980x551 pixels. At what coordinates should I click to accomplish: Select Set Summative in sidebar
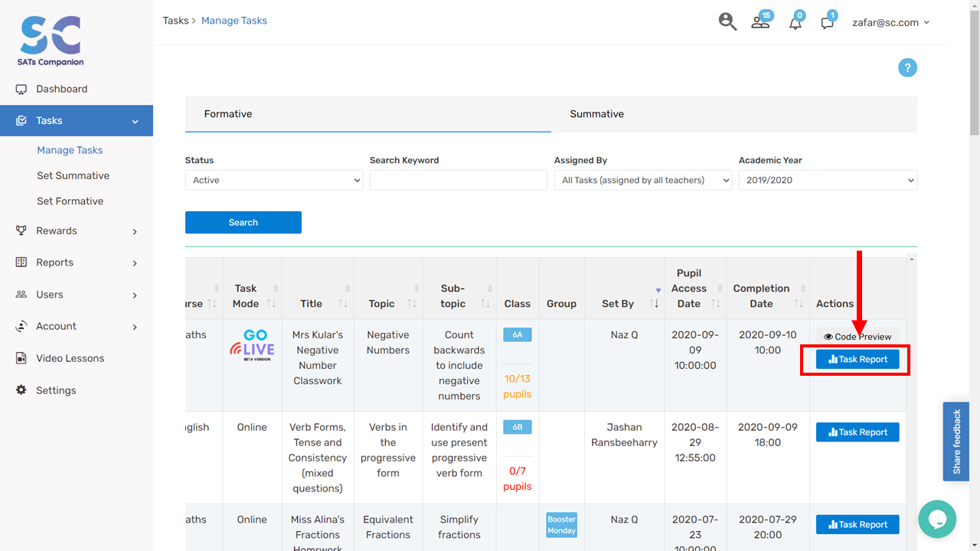click(73, 175)
